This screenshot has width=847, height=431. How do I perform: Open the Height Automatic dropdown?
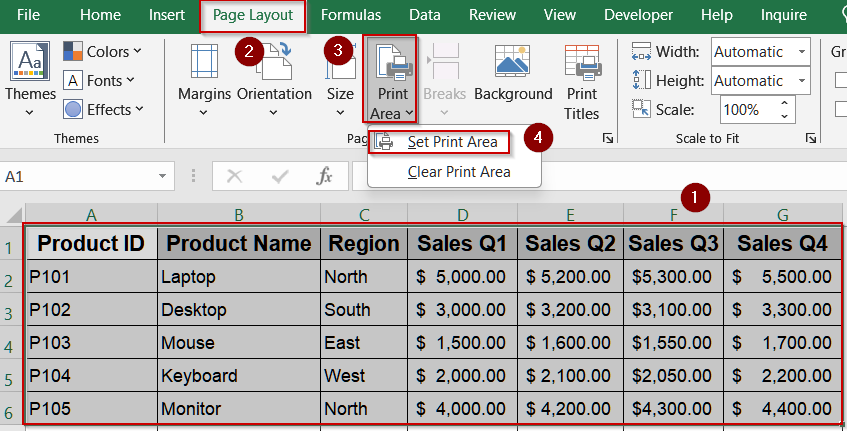[801, 81]
